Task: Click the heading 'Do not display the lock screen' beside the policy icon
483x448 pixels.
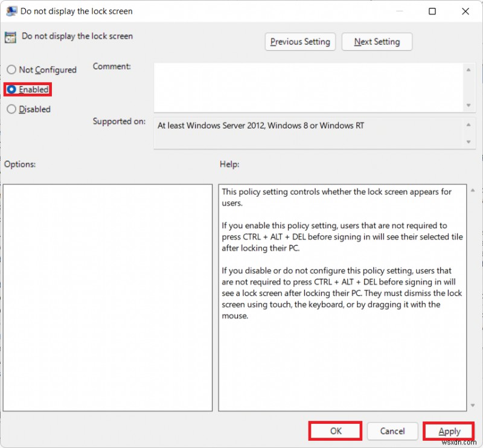Action: point(77,36)
